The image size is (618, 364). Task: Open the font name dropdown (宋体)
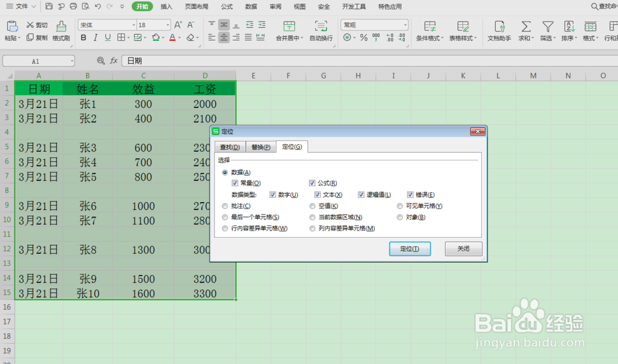click(133, 25)
